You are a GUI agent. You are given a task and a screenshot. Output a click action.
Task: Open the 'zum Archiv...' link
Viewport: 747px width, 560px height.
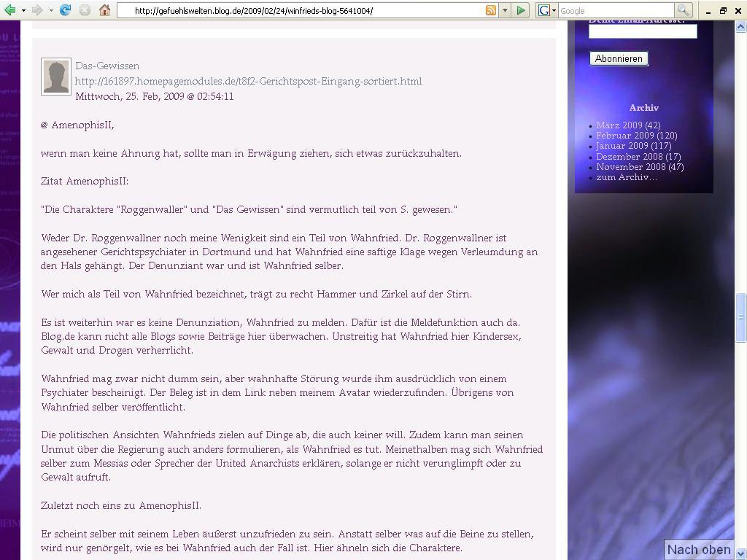pos(626,177)
